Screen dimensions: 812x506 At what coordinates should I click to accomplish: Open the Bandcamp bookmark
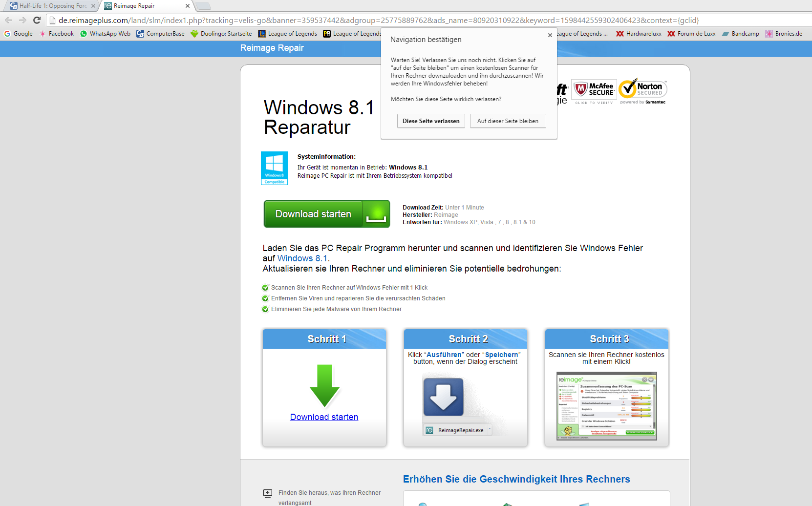click(x=740, y=34)
